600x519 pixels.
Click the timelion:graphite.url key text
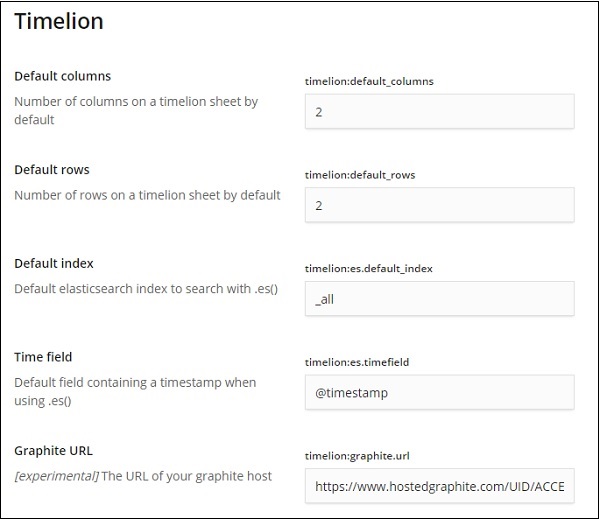(359, 455)
